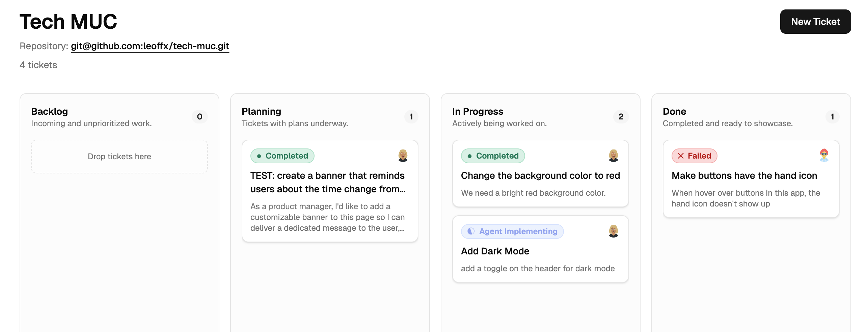This screenshot has height=332, width=868.
Task: Click the ticket count on the In Progress column
Action: click(x=621, y=116)
